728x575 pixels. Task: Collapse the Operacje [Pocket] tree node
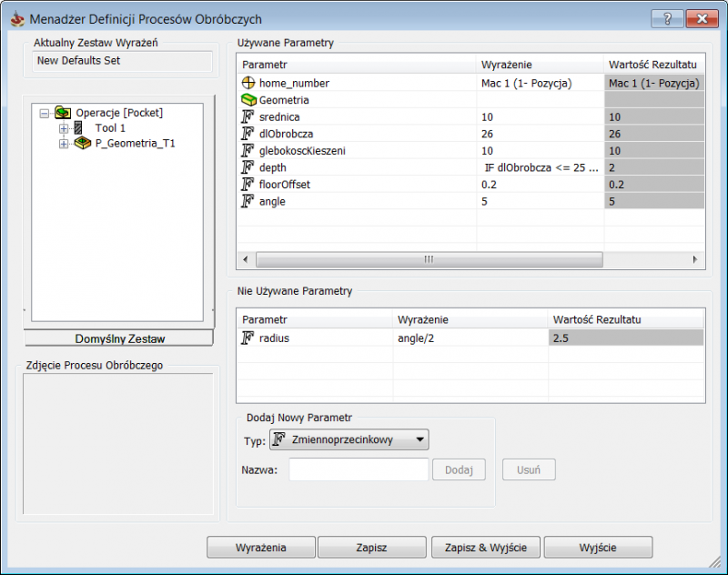(44, 113)
